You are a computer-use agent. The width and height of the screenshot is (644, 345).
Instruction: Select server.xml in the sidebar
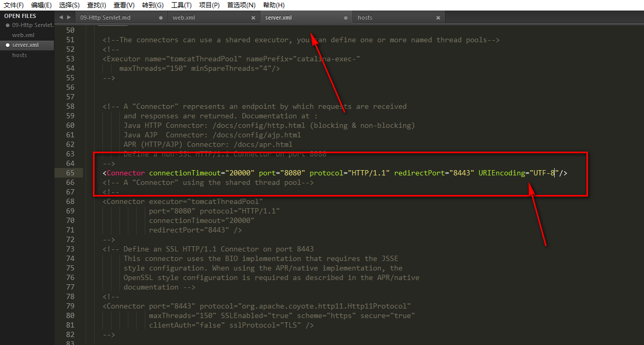[x=25, y=45]
